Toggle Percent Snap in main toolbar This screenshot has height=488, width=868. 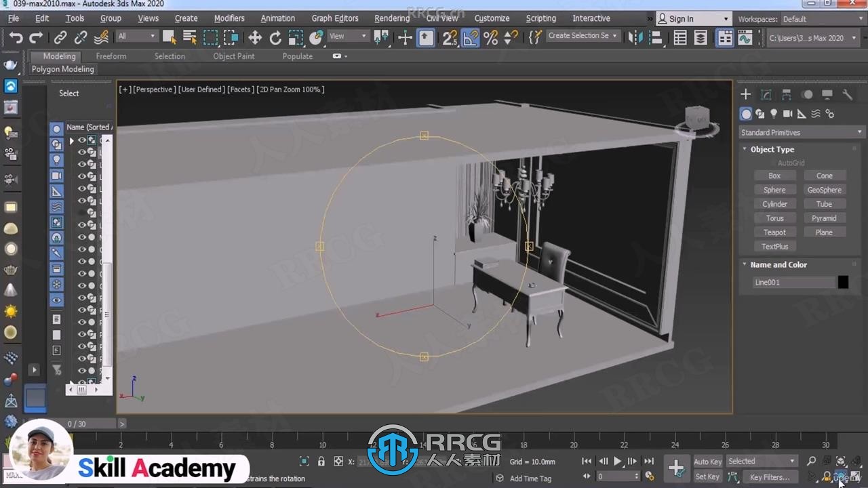pyautogui.click(x=490, y=38)
